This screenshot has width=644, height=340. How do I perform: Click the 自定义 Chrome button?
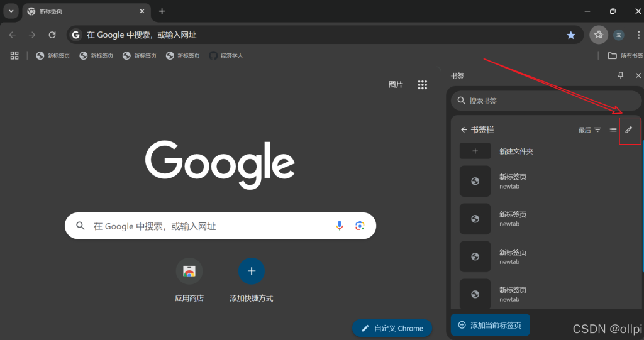point(392,328)
